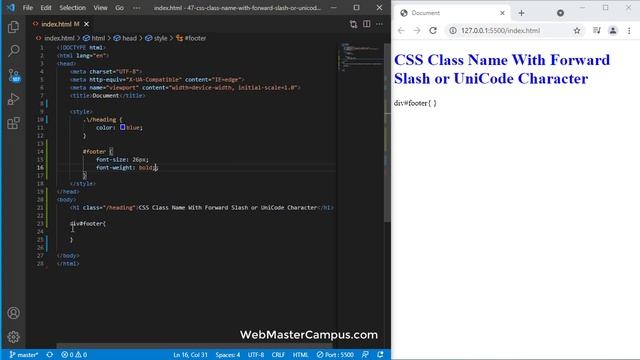Open the Run and Debug view
This screenshot has height=360, width=640.
click(x=13, y=99)
